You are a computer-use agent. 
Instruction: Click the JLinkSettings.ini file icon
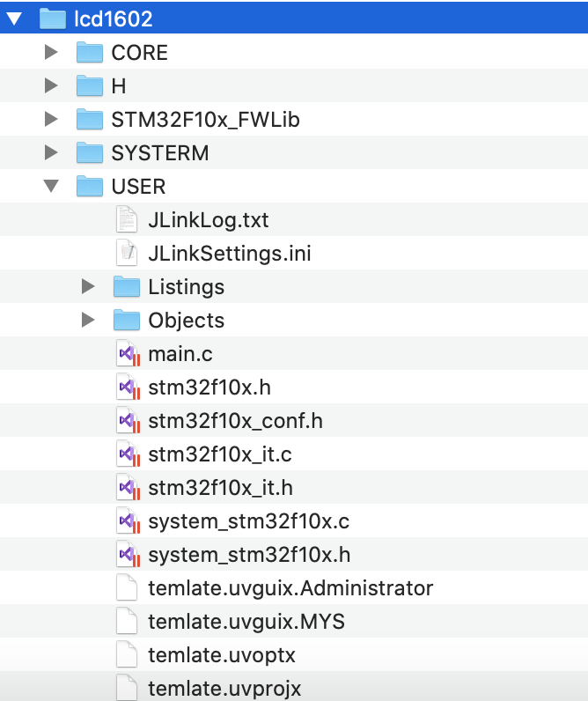pyautogui.click(x=127, y=254)
